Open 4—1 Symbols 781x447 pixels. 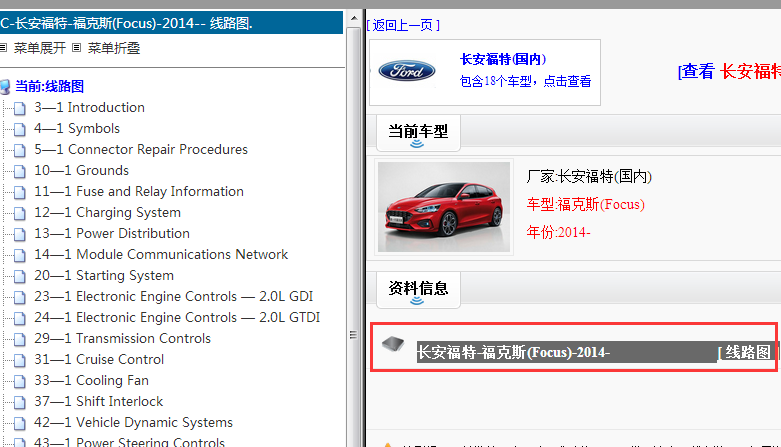[77, 128]
